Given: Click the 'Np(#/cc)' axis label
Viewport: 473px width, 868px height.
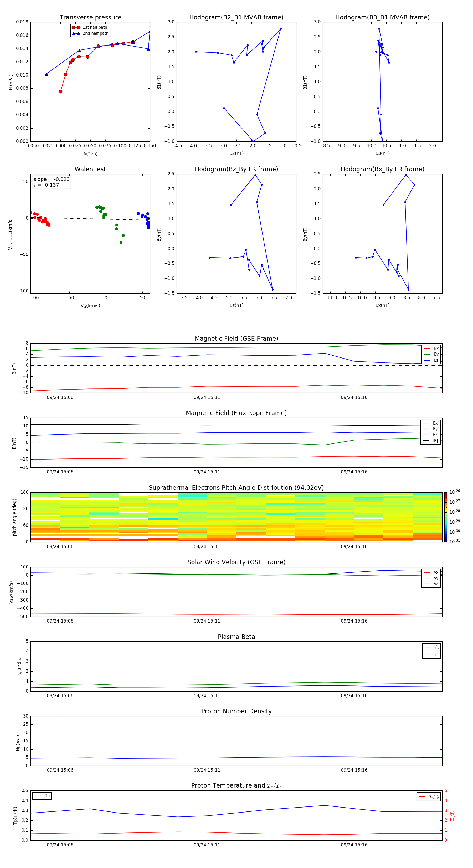Looking at the screenshot, I should [x=18, y=741].
